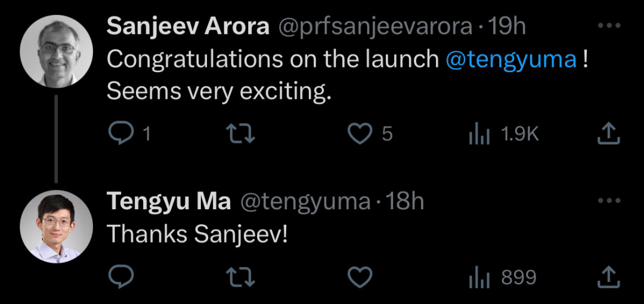Click the Tengyu Ma display name
The height and width of the screenshot is (304, 644).
point(169,201)
